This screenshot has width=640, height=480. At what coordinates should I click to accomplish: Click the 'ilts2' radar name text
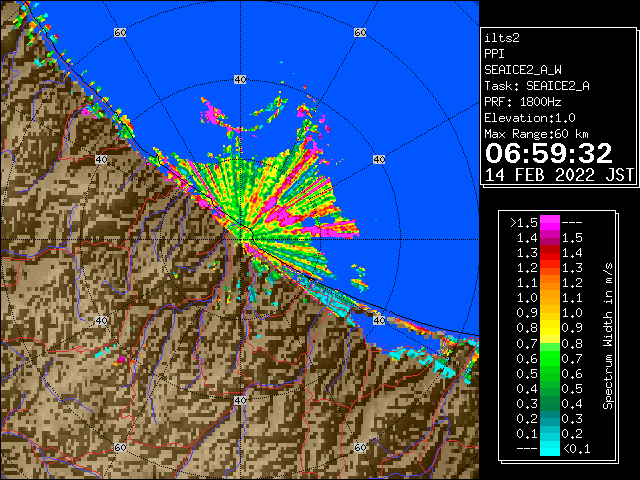point(502,38)
